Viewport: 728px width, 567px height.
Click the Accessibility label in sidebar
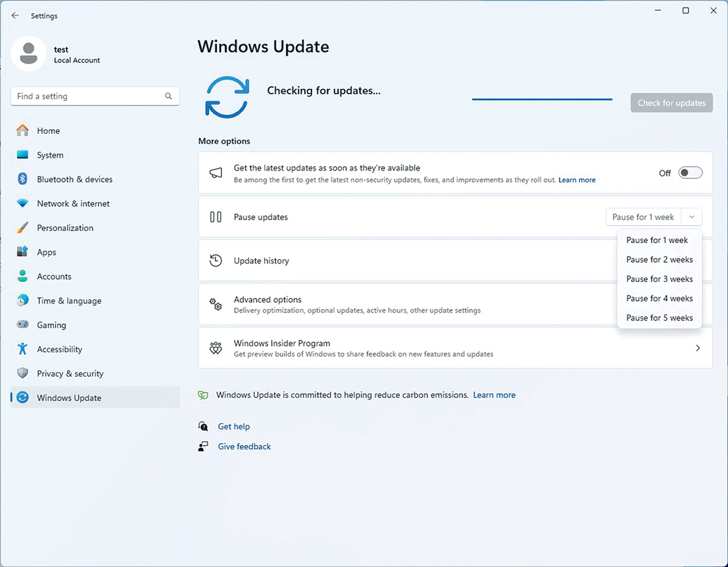click(59, 349)
